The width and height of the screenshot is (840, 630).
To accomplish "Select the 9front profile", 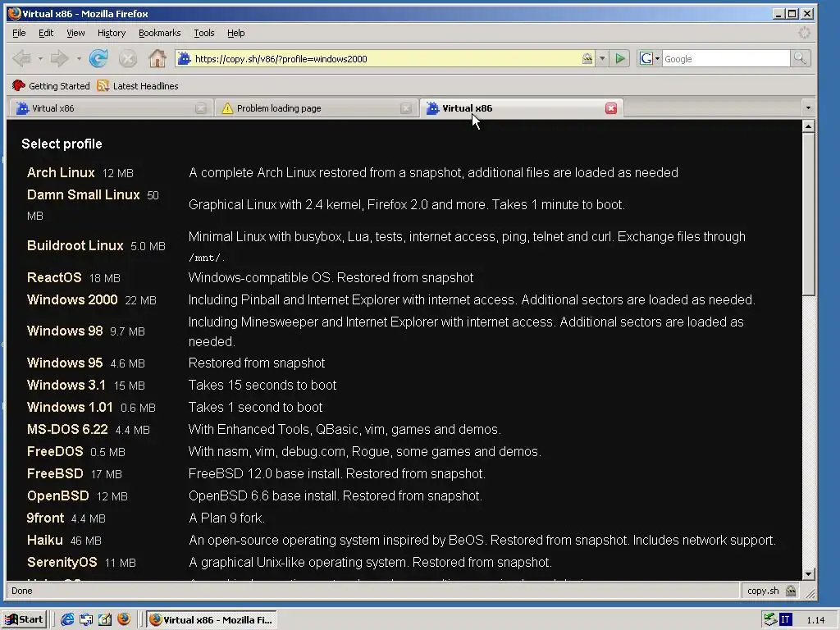I will click(x=46, y=518).
